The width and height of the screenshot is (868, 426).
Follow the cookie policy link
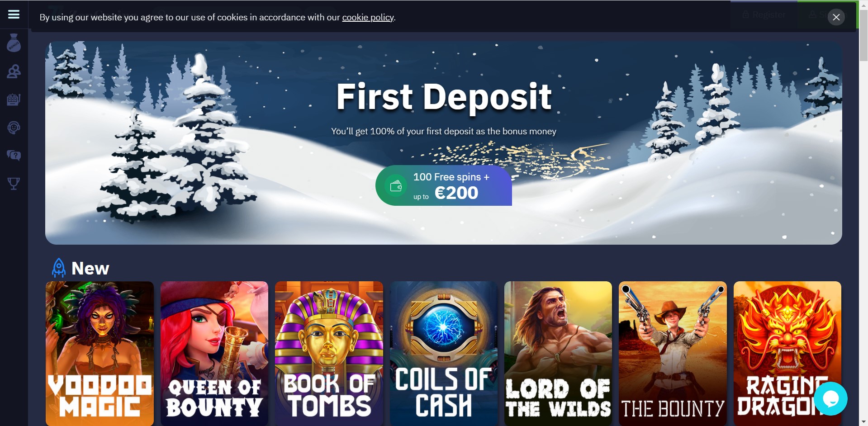[x=368, y=17]
